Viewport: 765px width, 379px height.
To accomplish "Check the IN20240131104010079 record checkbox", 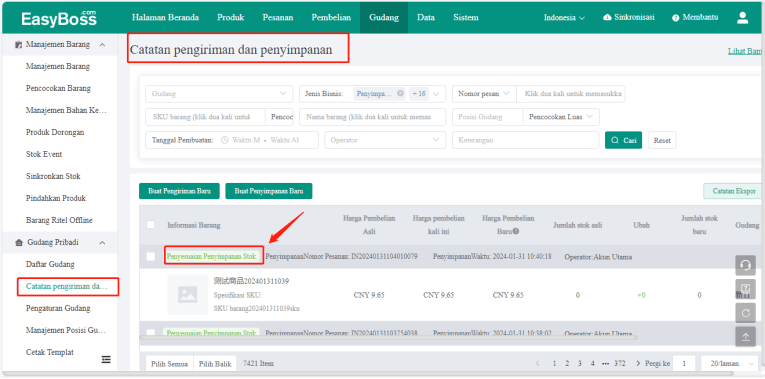I will click(x=151, y=256).
